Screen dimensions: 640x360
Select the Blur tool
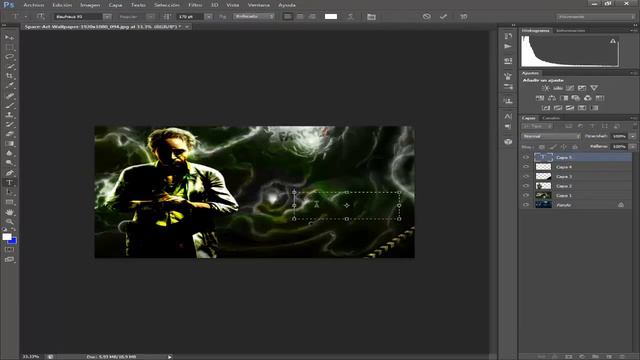[x=9, y=153]
